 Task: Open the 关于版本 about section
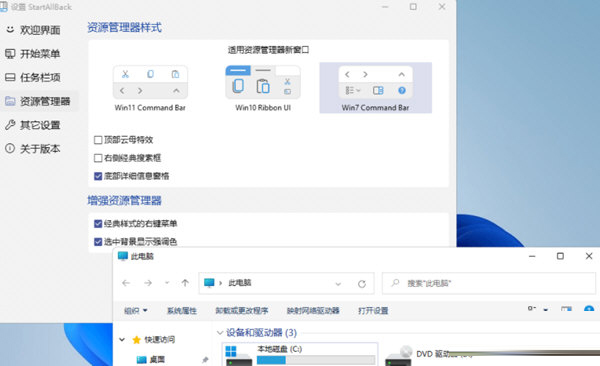(x=40, y=149)
